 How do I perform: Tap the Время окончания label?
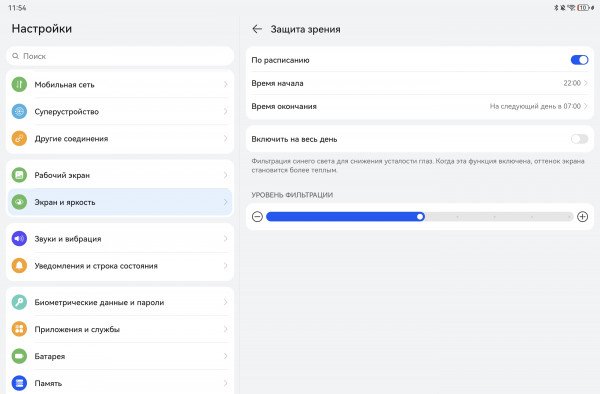pyautogui.click(x=284, y=106)
